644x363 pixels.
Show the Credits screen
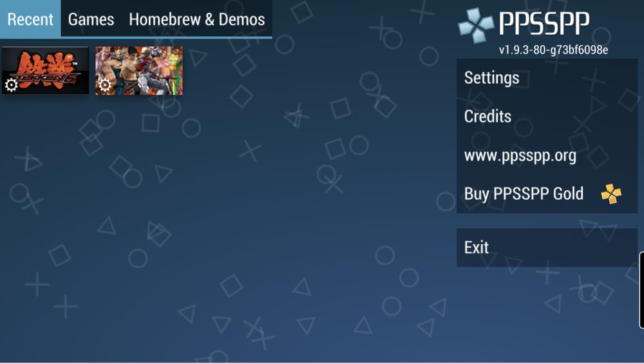[547, 116]
